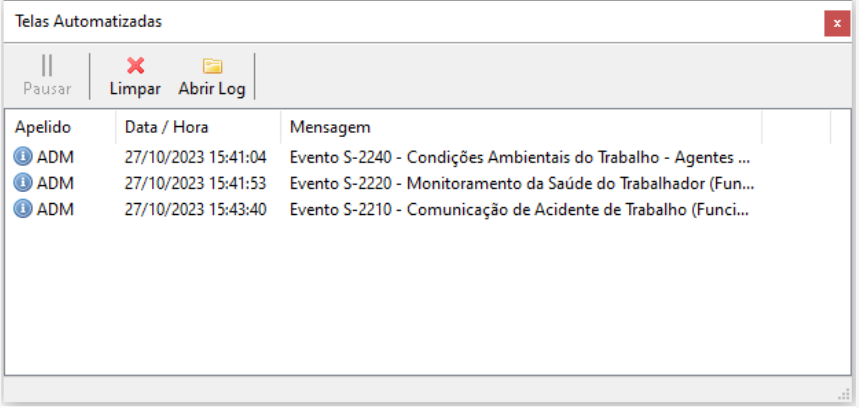859x408 pixels.
Task: Click the Pausar pause icon
Action: [x=47, y=66]
